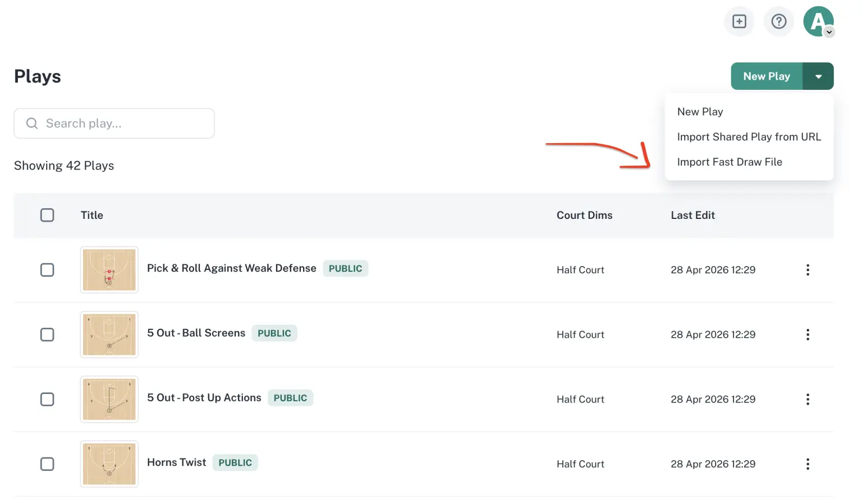
Task: Open the 5 Out - Post Up Actions title
Action: 204,397
